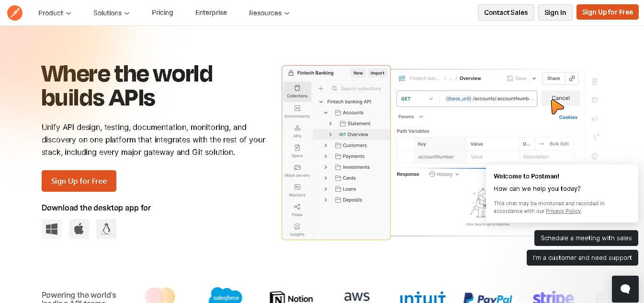Click the Monitors sidebar icon
This screenshot has width=644, height=303.
(297, 190)
